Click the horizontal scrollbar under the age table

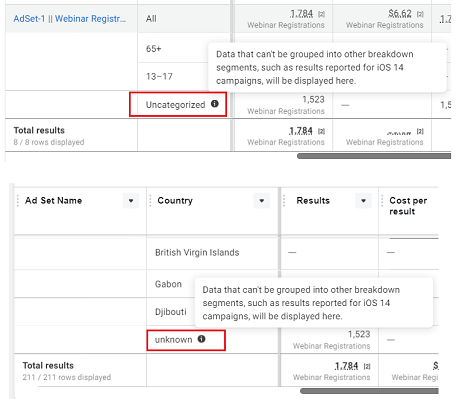pyautogui.click(x=374, y=156)
